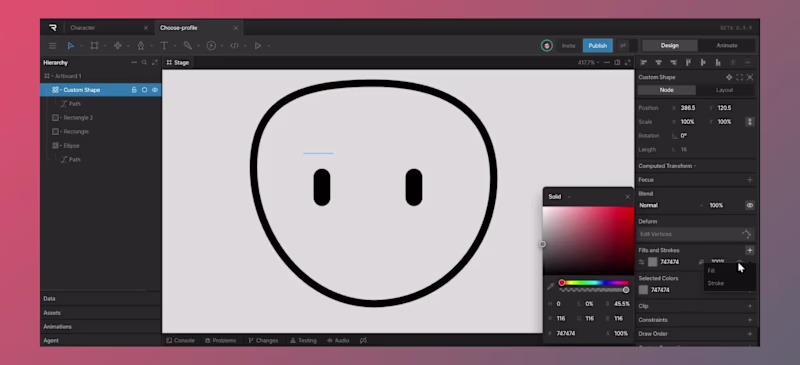The height and width of the screenshot is (365, 800).
Task: Align selection to top edges
Action: (x=688, y=62)
